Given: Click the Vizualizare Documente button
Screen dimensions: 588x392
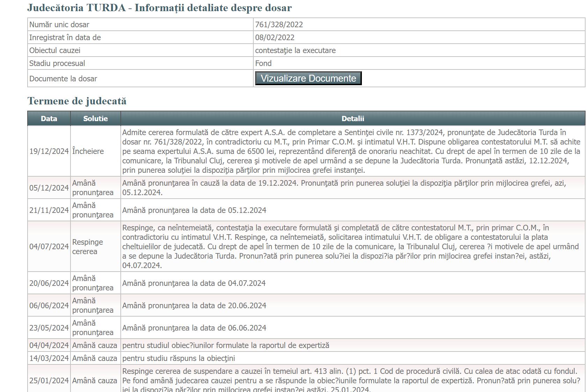Looking at the screenshot, I should pyautogui.click(x=308, y=78).
